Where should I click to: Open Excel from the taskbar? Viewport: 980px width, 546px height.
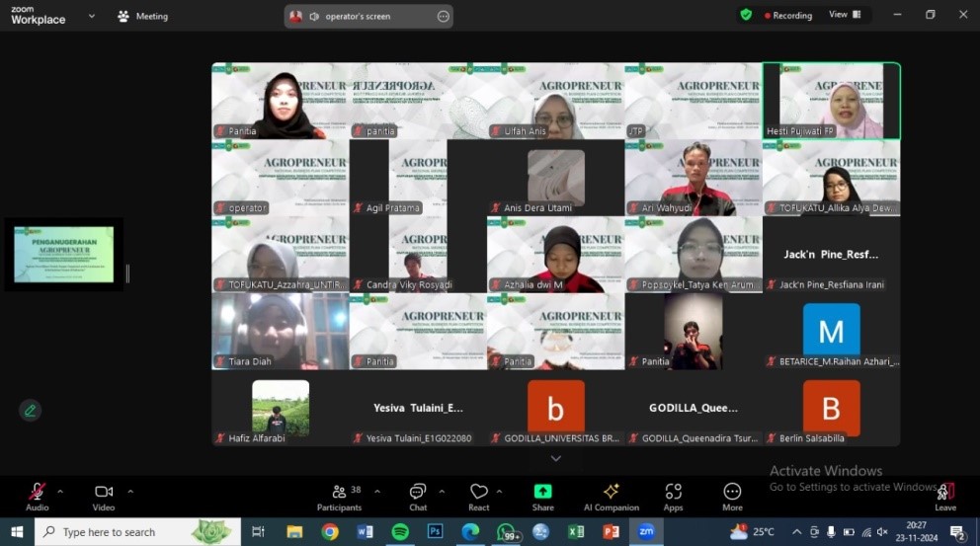point(576,531)
